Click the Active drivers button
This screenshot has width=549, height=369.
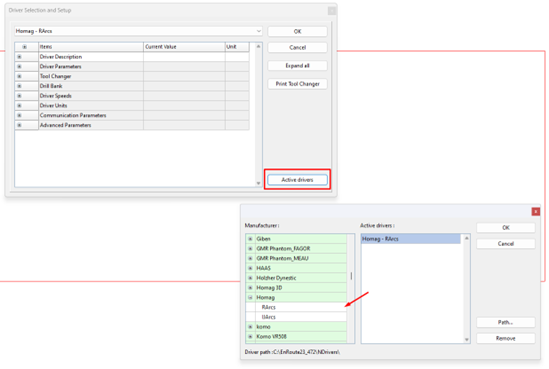point(297,180)
